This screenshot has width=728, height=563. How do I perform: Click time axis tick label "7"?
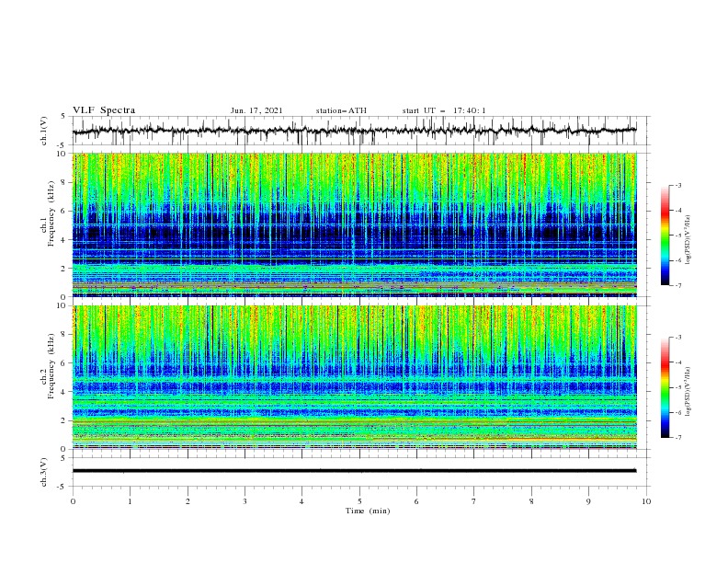474,501
